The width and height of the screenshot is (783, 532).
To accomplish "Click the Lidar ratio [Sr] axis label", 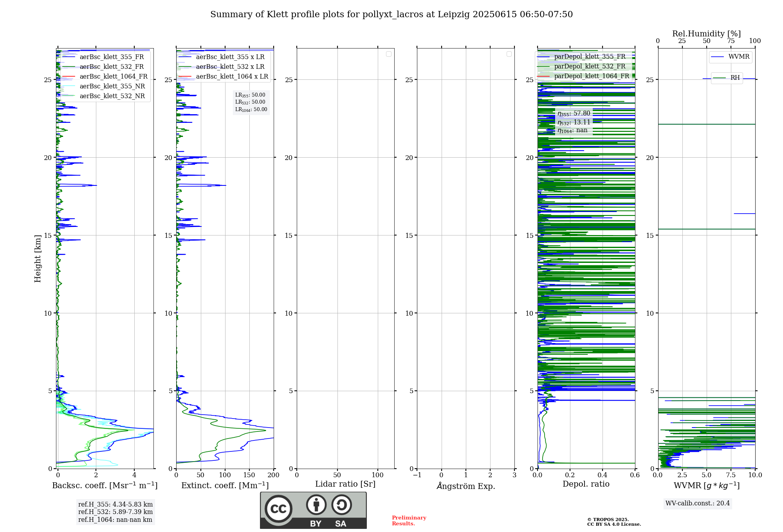I will click(345, 484).
